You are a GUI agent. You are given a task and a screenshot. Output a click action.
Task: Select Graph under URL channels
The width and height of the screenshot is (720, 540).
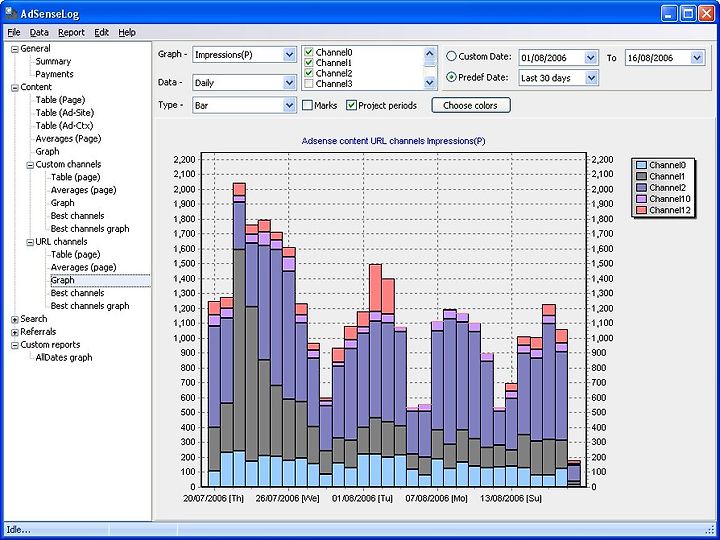[x=62, y=280]
